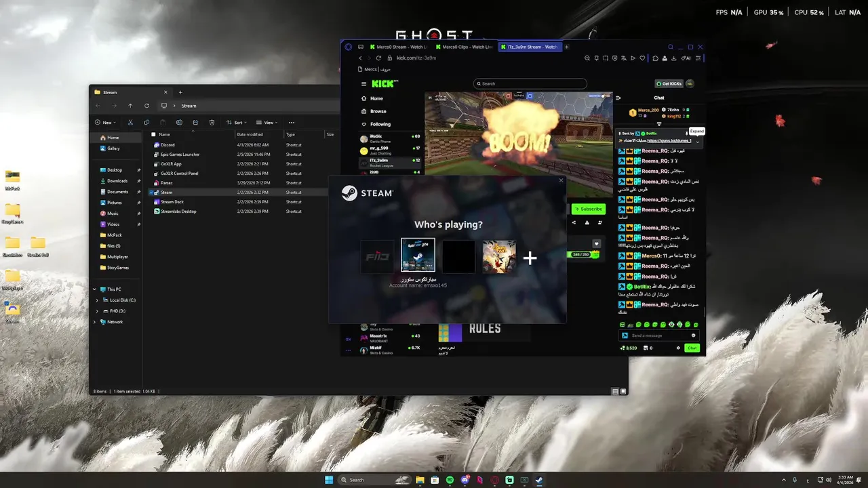Screen dimensions: 868x488
Task: Click the AI button in browser toolbar
Action: click(686, 58)
